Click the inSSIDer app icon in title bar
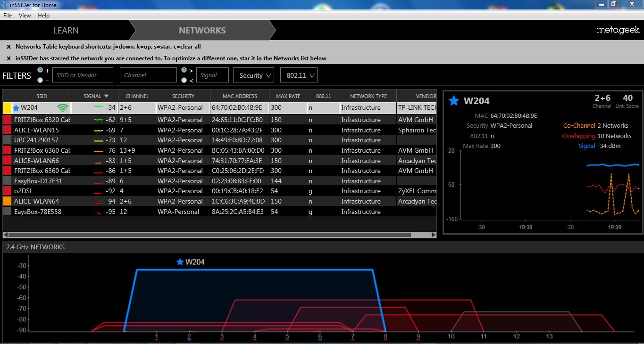 [x=5, y=5]
